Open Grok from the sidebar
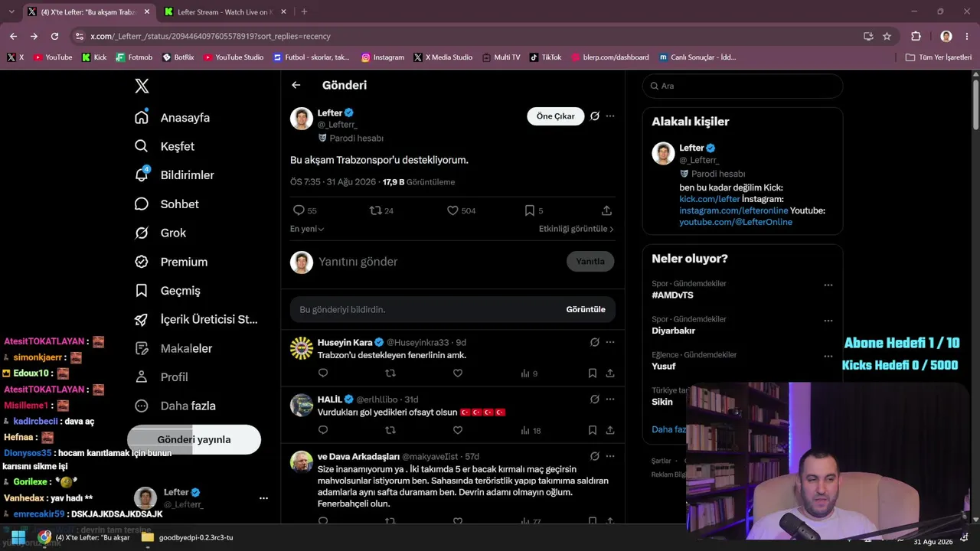980x551 pixels. pyautogui.click(x=160, y=233)
